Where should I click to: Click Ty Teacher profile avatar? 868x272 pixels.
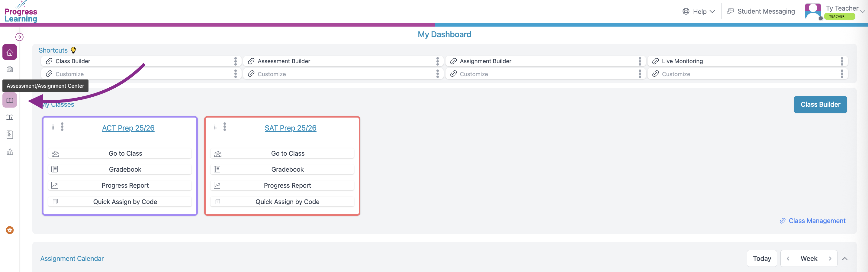813,11
